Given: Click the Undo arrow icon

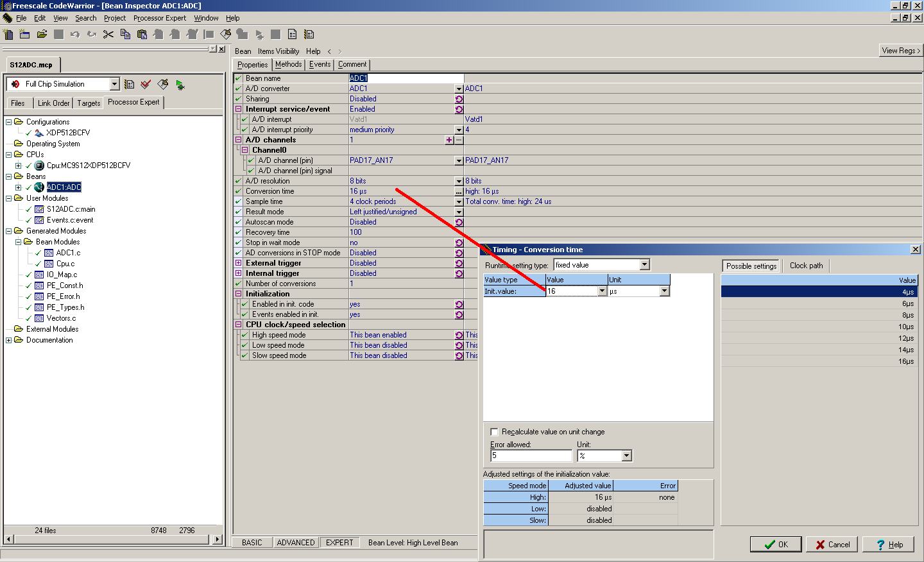Looking at the screenshot, I should click(x=75, y=34).
